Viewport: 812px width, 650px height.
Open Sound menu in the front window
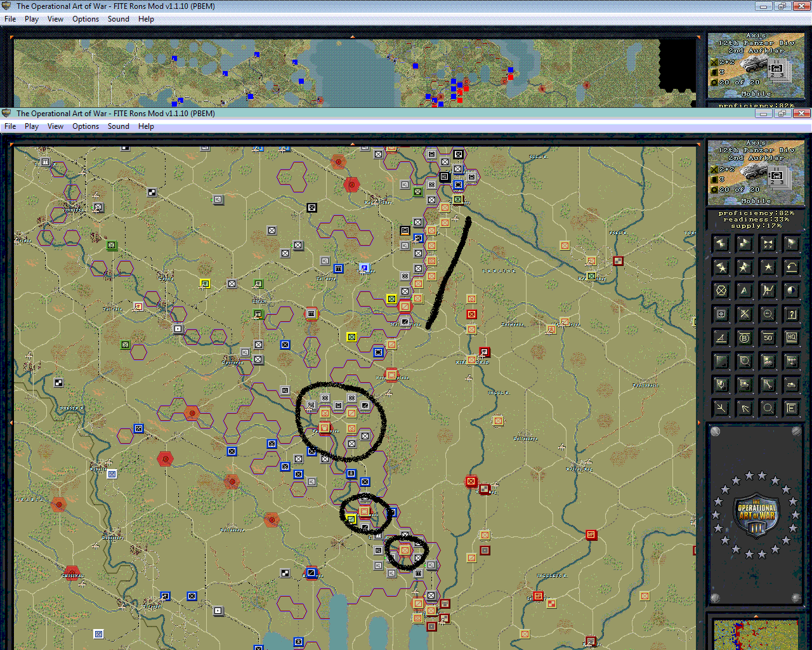click(119, 126)
